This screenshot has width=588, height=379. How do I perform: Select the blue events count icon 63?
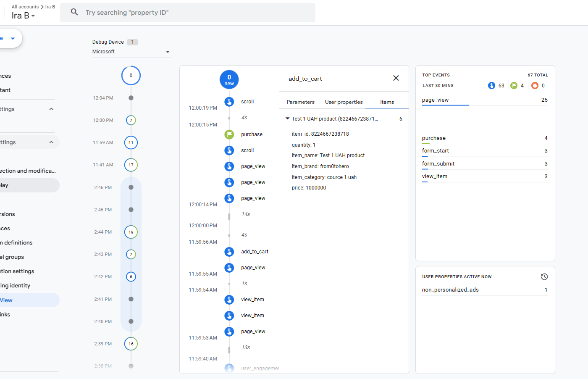tap(491, 86)
